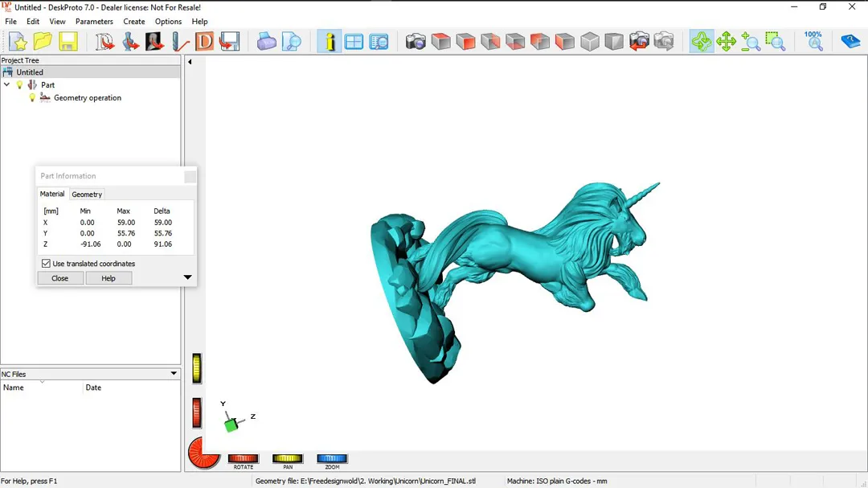
Task: Toggle the green mouse Rotate mode icon
Action: 702,42
